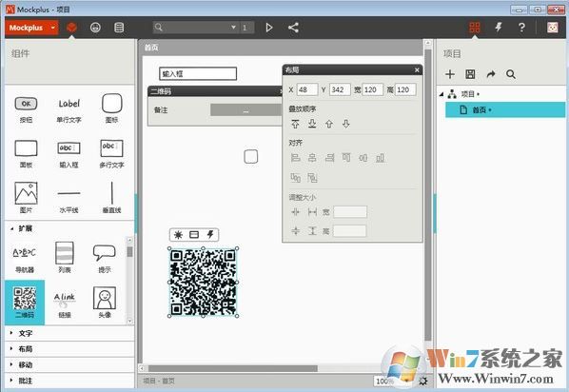Select the Label component (单行文字)
Image resolution: width=569 pixels, height=392 pixels.
(69, 108)
